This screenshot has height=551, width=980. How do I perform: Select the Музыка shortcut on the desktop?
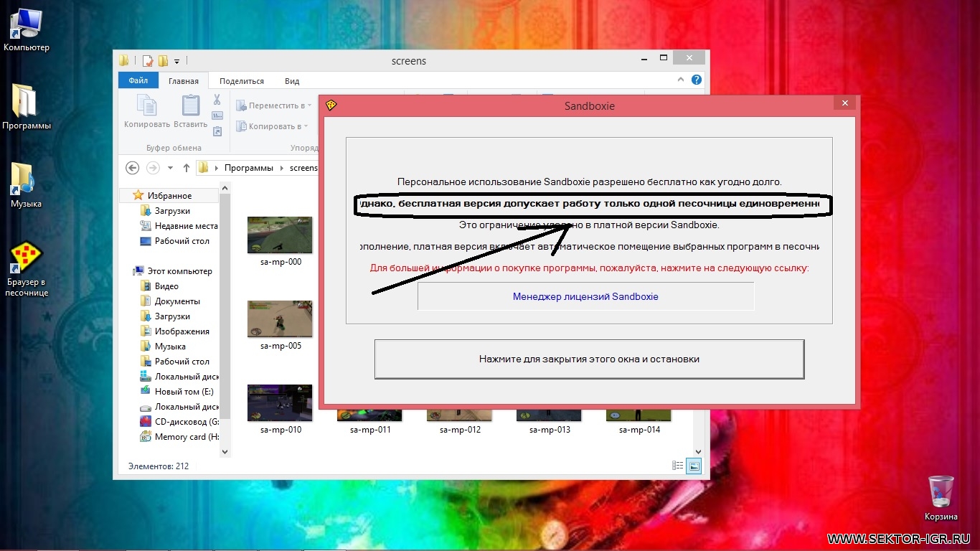(26, 185)
